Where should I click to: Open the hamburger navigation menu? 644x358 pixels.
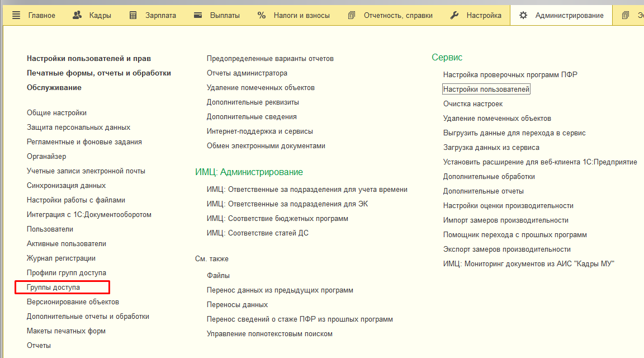(x=16, y=15)
